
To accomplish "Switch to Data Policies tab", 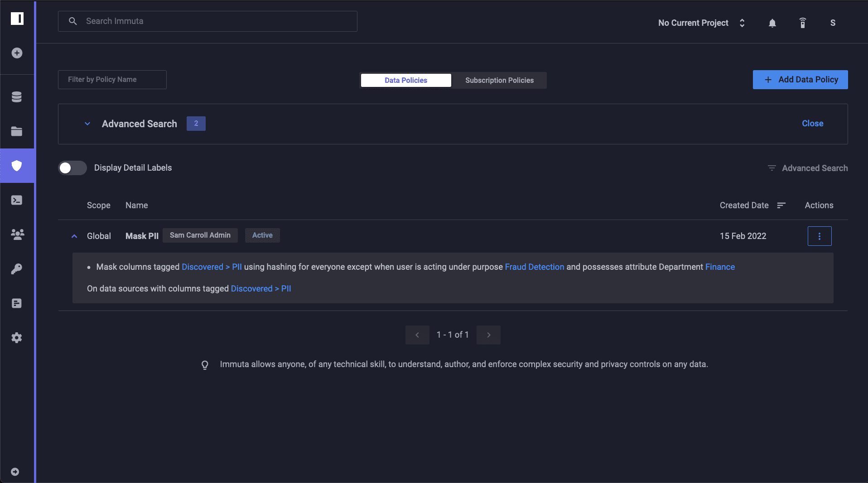I will [x=406, y=80].
